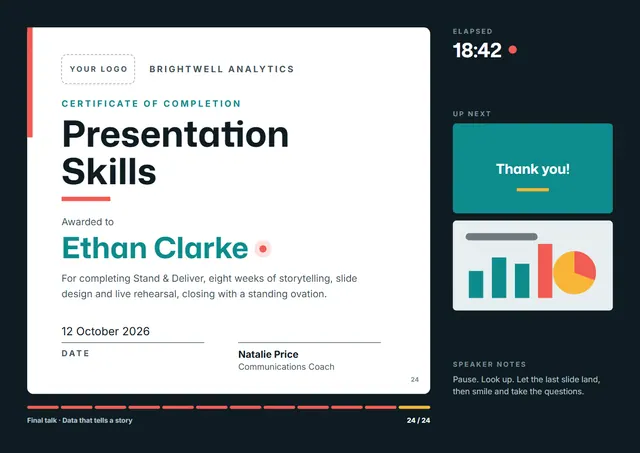Click the DATE caption under the line

(76, 353)
